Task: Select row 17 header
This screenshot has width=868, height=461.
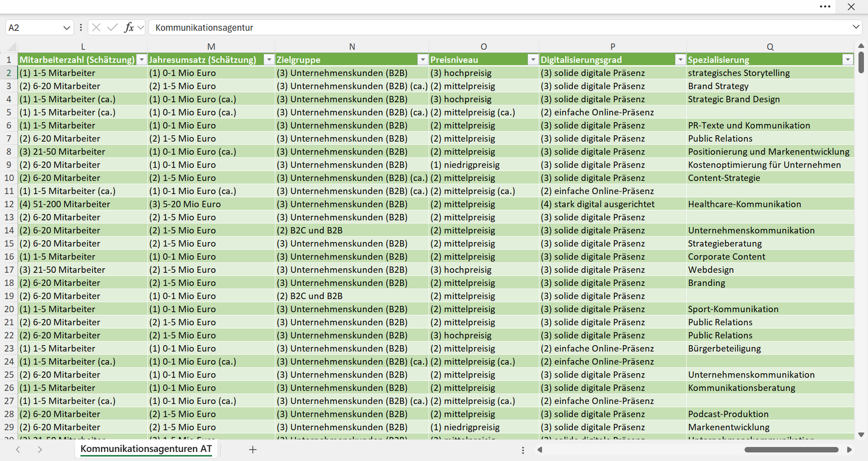Action: (9, 270)
